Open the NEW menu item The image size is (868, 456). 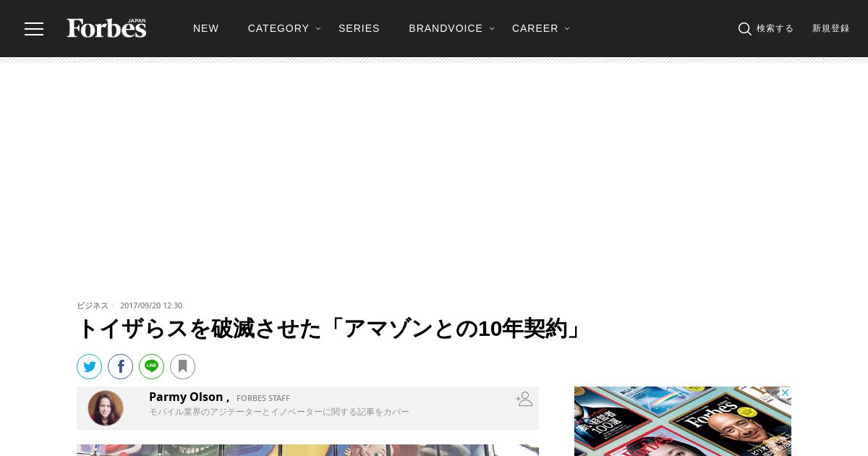coord(205,28)
